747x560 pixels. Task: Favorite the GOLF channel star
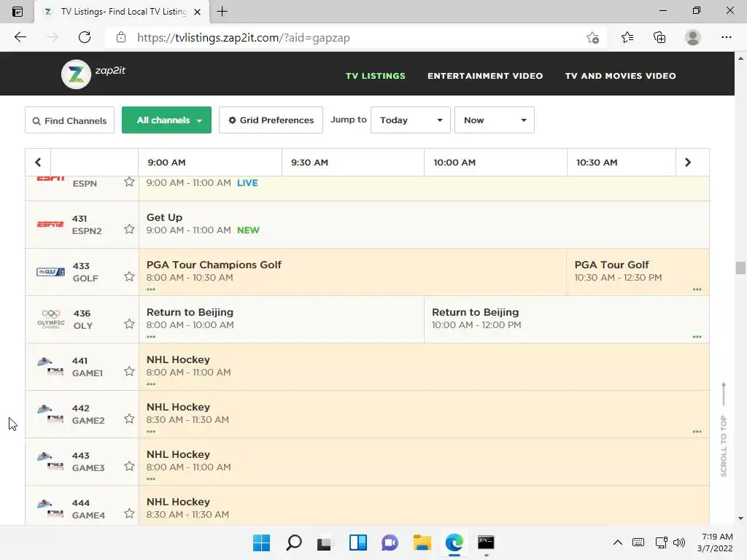(129, 276)
